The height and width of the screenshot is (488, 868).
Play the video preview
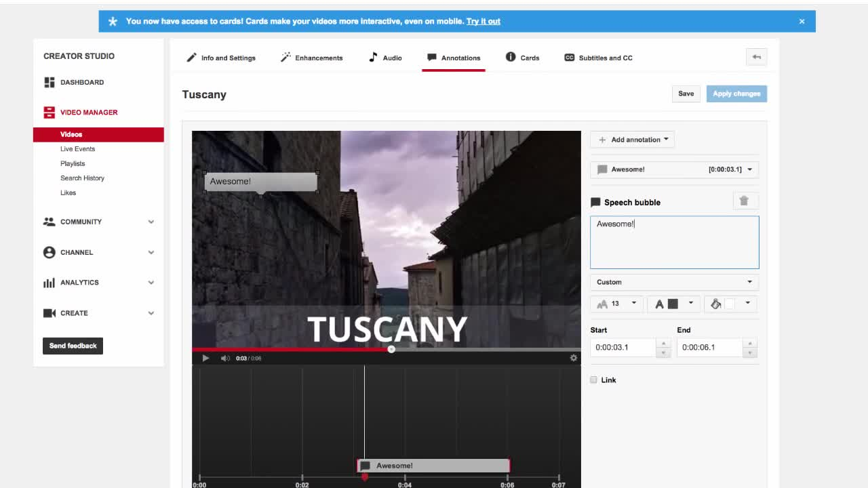[205, 358]
